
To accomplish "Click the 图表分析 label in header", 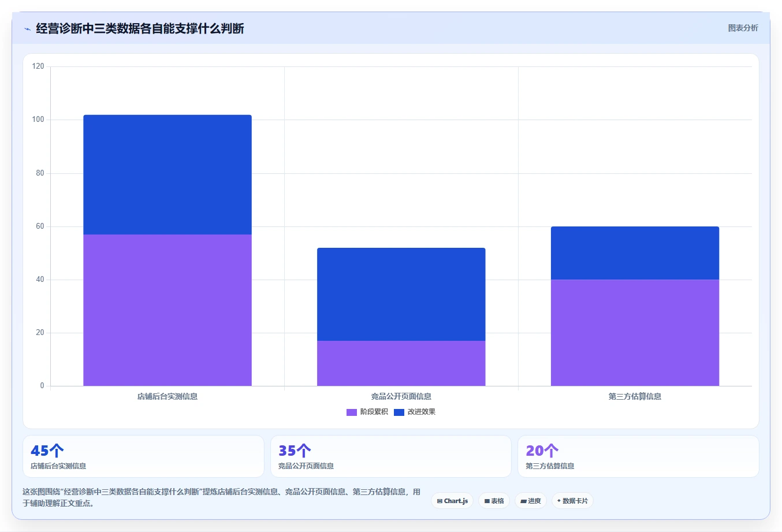I will (743, 28).
